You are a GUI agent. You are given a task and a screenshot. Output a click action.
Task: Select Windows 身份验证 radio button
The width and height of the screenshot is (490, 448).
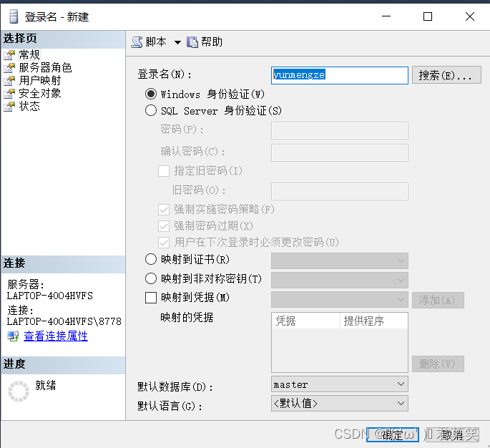[151, 94]
